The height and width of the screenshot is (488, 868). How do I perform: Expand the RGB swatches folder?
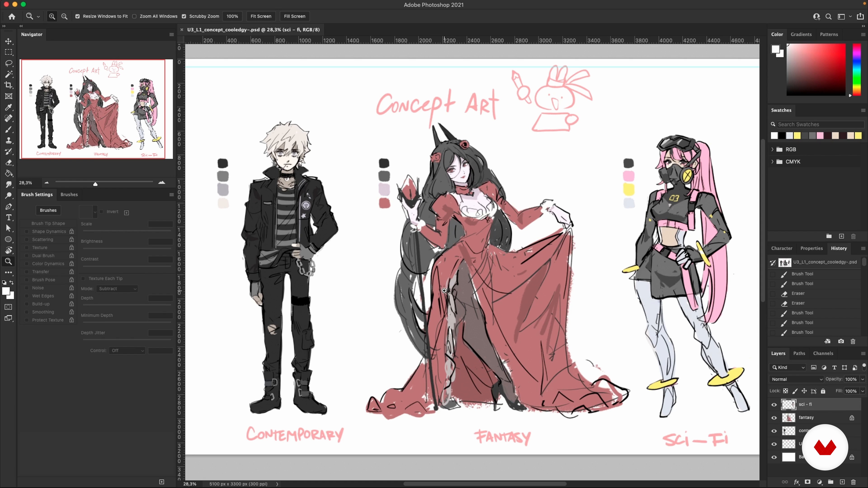(773, 149)
